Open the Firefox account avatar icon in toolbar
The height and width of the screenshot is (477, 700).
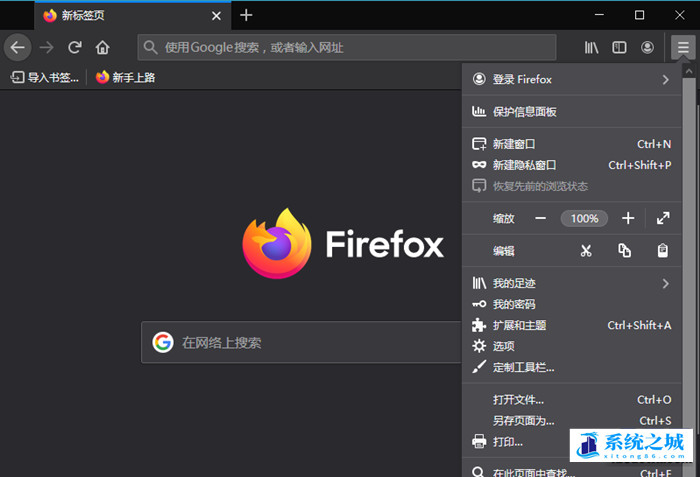647,47
